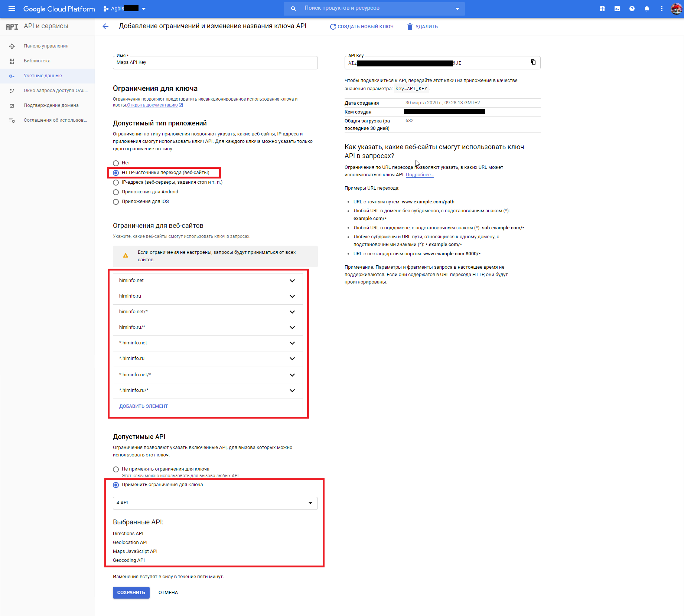Expand the search bar dropdown arrow
This screenshot has height=616, width=684.
(457, 9)
